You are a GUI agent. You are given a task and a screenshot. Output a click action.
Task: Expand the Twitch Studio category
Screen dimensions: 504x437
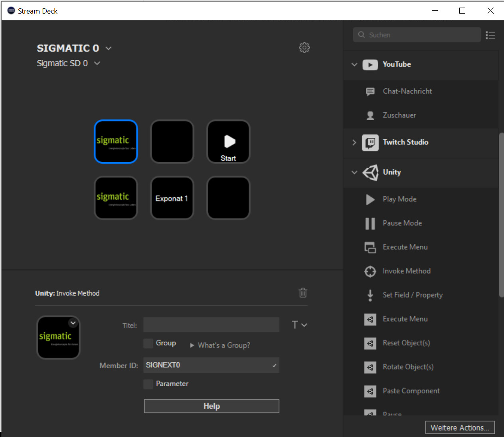coord(354,142)
